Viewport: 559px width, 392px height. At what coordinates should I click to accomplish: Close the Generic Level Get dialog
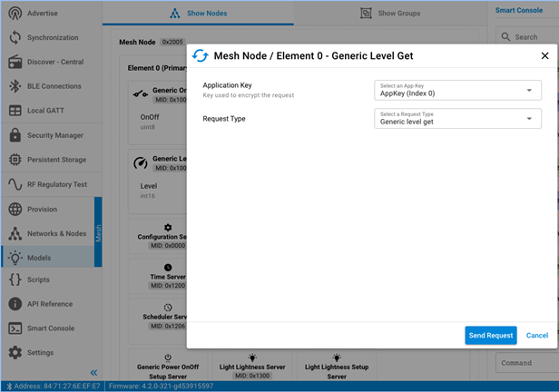tap(544, 55)
